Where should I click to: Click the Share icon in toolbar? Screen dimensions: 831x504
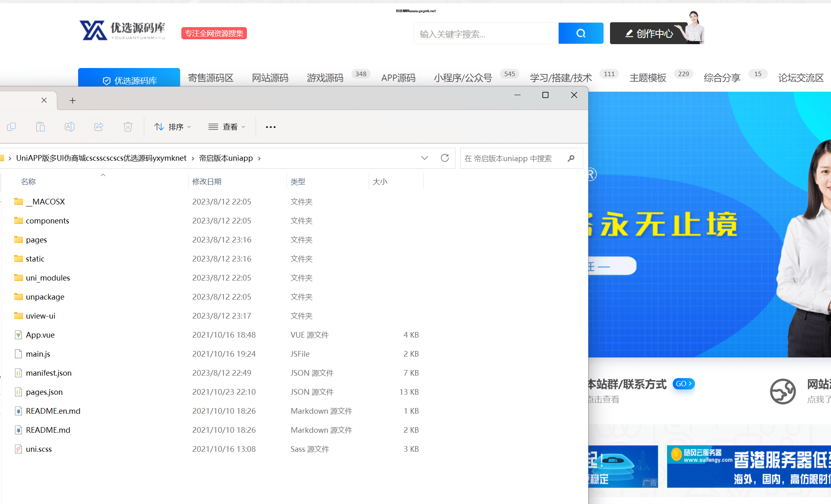pyautogui.click(x=99, y=127)
